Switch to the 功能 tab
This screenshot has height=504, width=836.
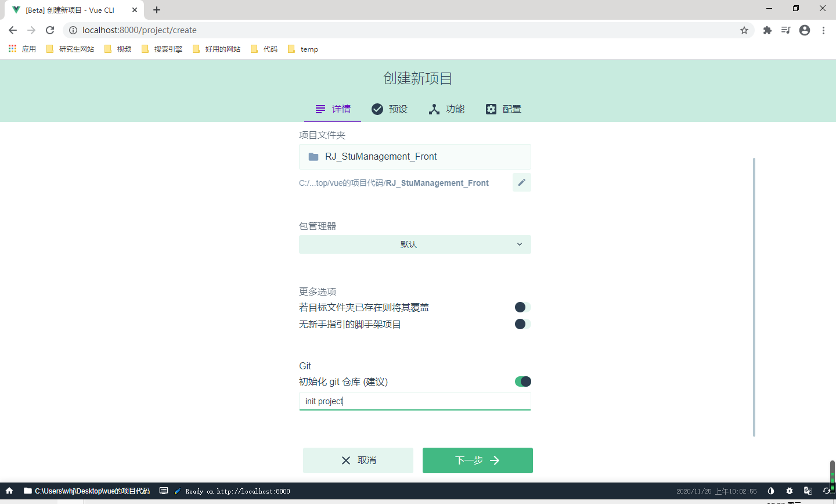[446, 109]
